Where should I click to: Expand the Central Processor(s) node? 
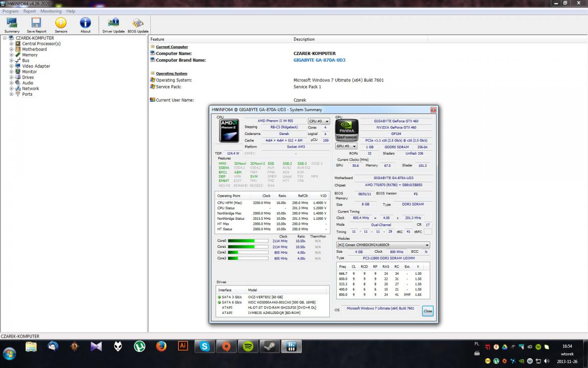point(11,44)
